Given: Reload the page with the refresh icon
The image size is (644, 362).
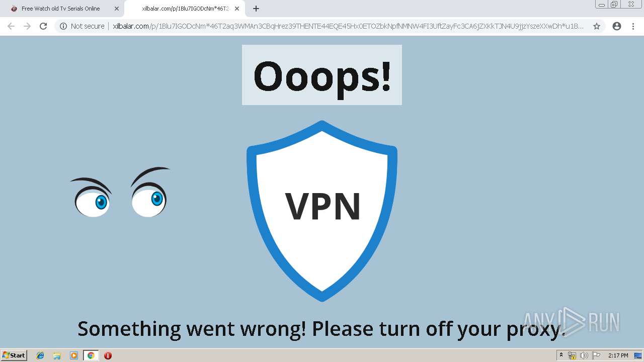Looking at the screenshot, I should [x=43, y=26].
